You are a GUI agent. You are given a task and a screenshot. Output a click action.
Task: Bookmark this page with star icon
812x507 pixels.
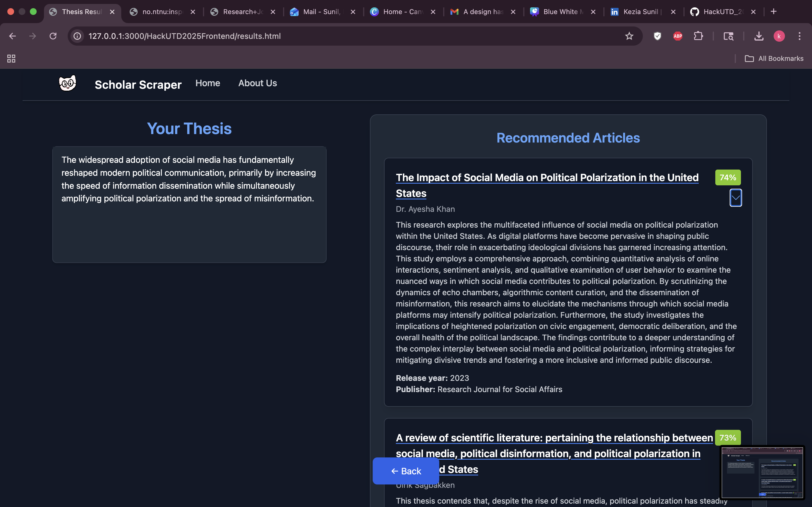point(629,36)
